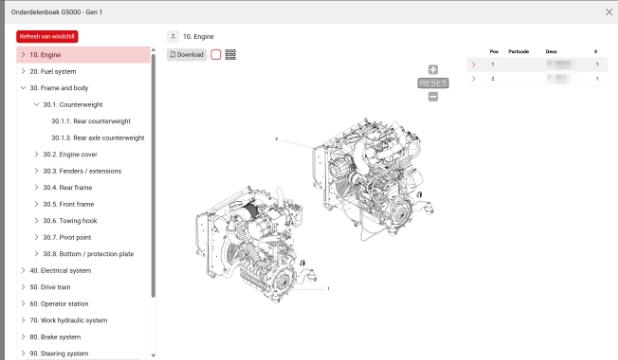Screen dimensions: 618x360
Task: Click the RESET zoom button
Action: pos(433,83)
